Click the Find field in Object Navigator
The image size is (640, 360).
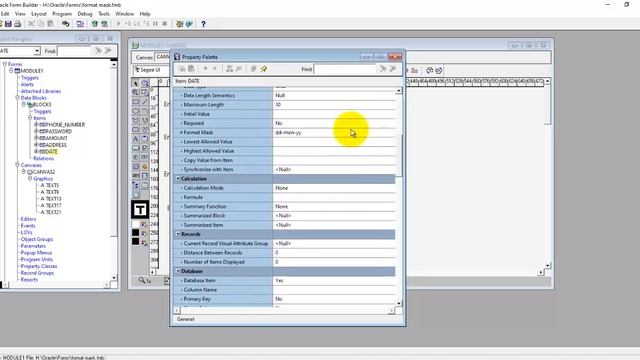click(x=74, y=51)
